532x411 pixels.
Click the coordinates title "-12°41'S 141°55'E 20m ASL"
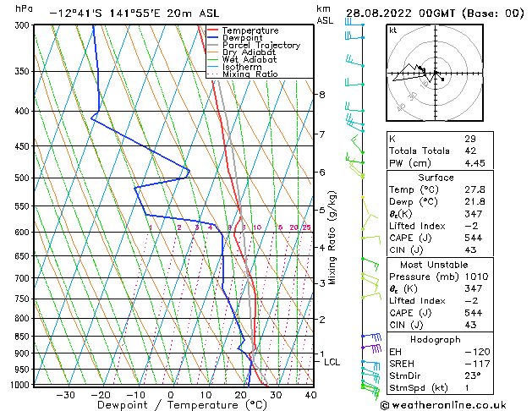(x=134, y=14)
